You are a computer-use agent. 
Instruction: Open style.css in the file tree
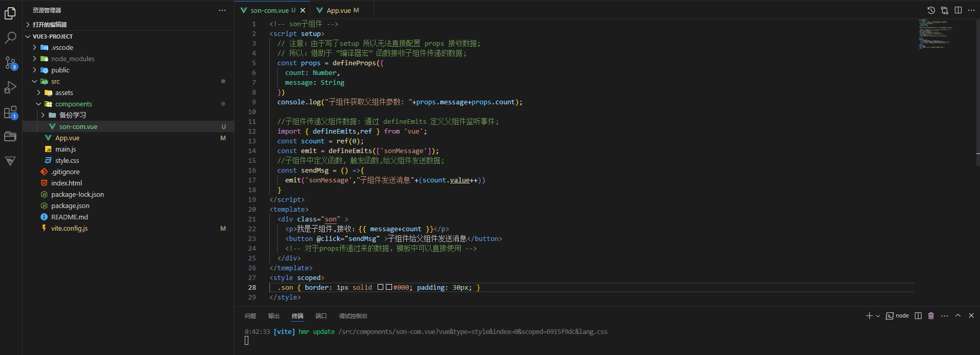click(128, 161)
